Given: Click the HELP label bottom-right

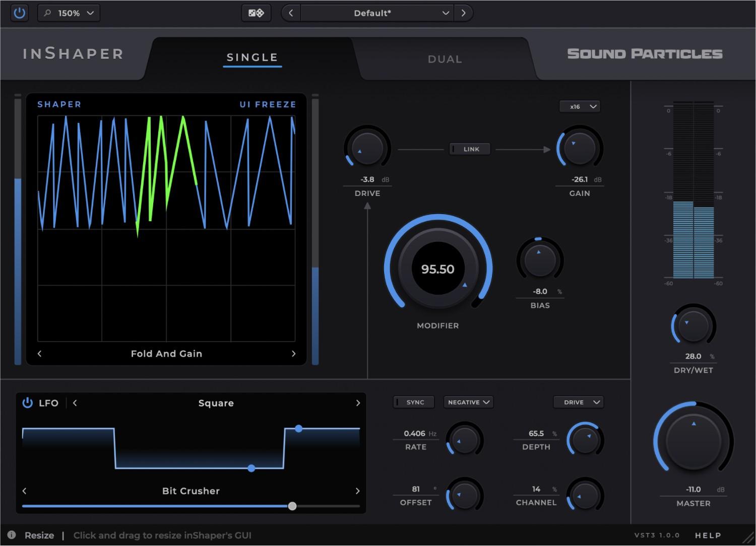Looking at the screenshot, I should tap(708, 535).
